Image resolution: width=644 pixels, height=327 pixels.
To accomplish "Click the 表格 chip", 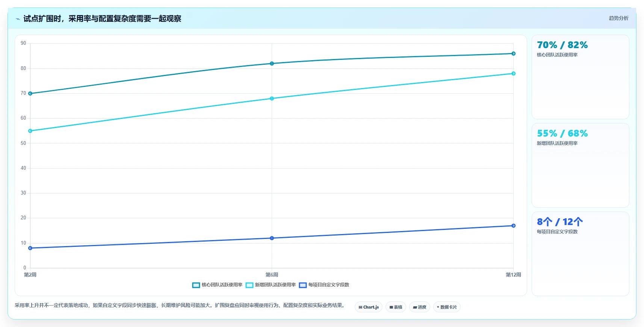I will click(396, 307).
